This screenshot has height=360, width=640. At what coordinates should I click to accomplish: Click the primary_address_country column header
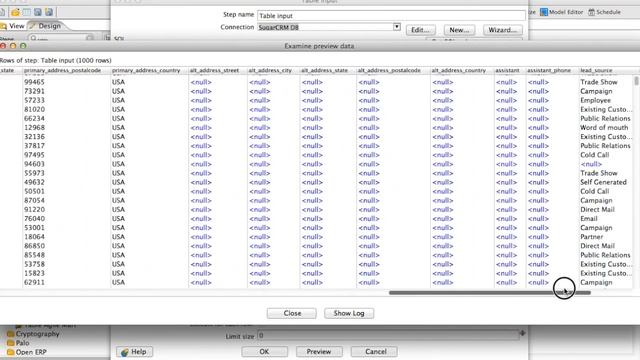tap(146, 70)
